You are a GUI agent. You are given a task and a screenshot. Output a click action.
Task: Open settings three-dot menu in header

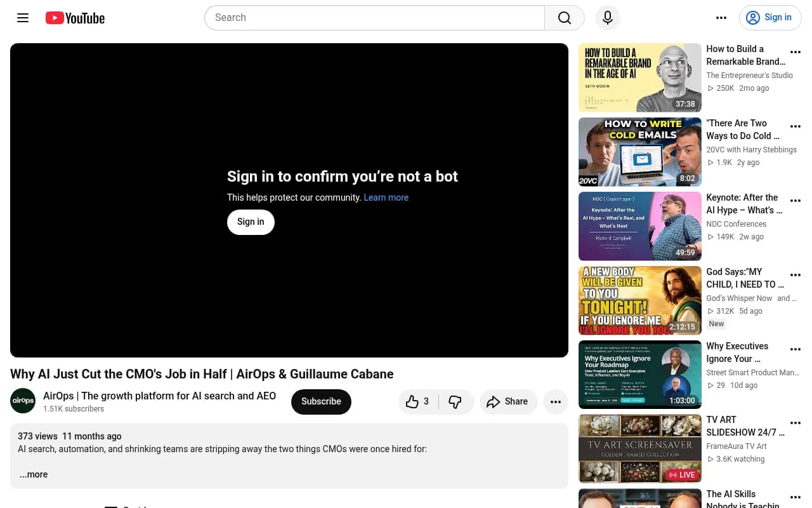(x=721, y=18)
